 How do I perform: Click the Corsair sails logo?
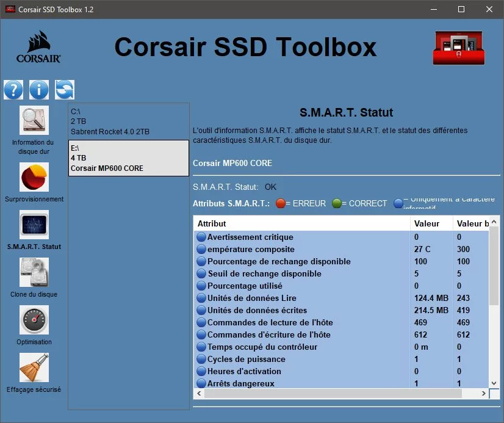[38, 47]
